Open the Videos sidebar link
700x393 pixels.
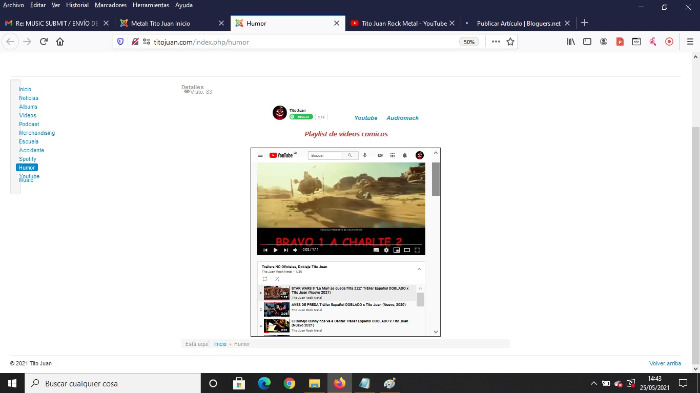coord(28,115)
